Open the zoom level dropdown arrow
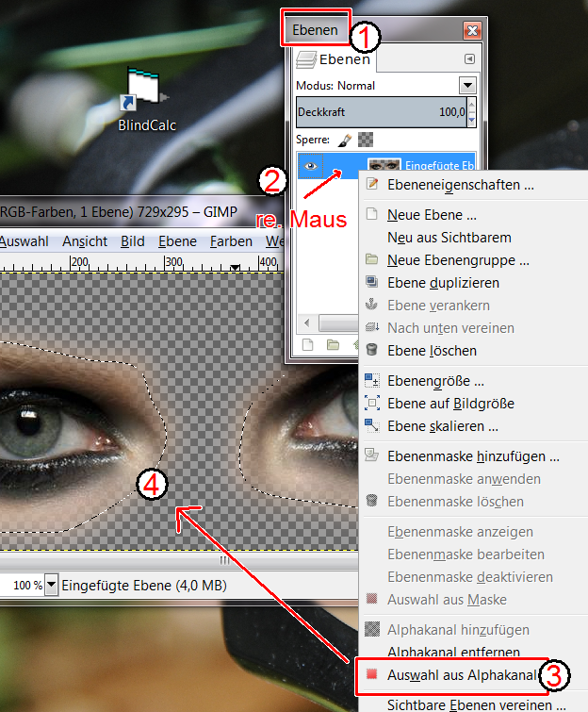The image size is (588, 712). coord(51,585)
